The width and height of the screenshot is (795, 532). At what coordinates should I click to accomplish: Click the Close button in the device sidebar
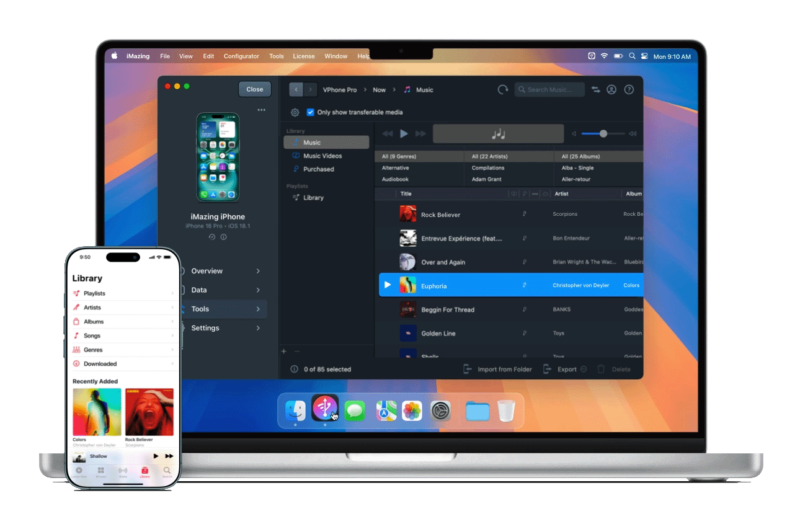[x=255, y=89]
